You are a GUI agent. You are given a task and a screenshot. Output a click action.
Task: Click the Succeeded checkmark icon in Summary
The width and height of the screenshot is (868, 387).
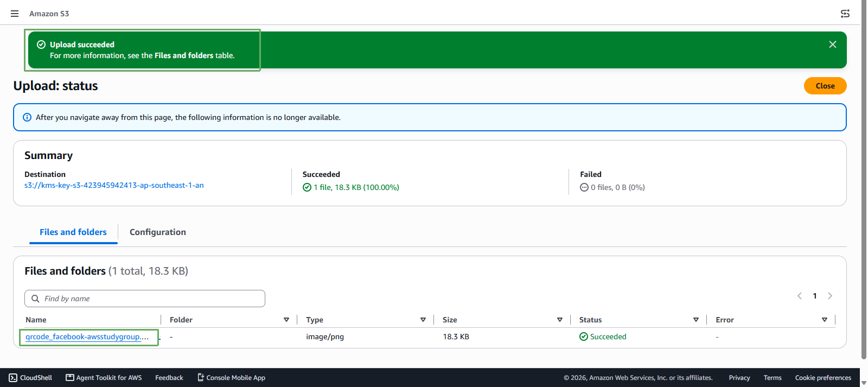tap(307, 187)
